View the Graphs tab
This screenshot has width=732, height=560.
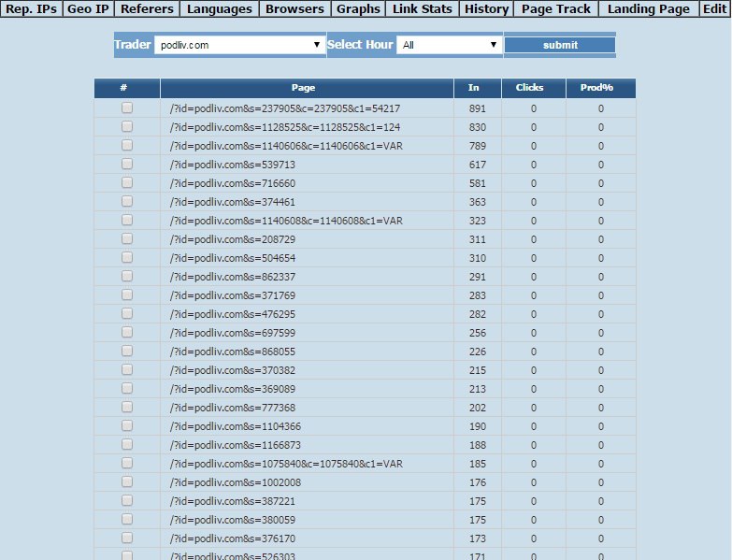[359, 8]
